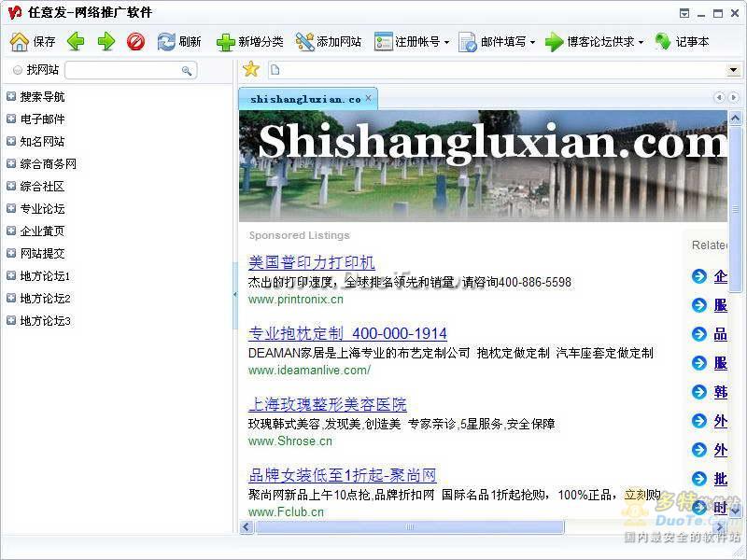Click www.printronix.cn URL text

296,300
